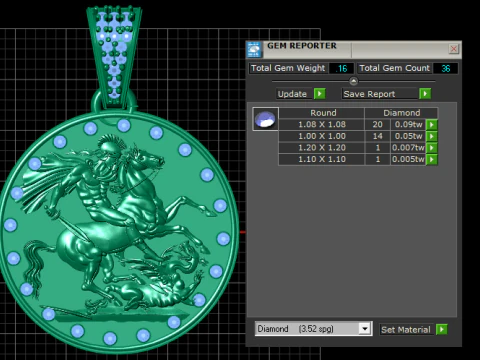Viewport: 480px width, 360px height.
Task: Select the 1.00 X 1.00 size cell
Action: tap(322, 136)
